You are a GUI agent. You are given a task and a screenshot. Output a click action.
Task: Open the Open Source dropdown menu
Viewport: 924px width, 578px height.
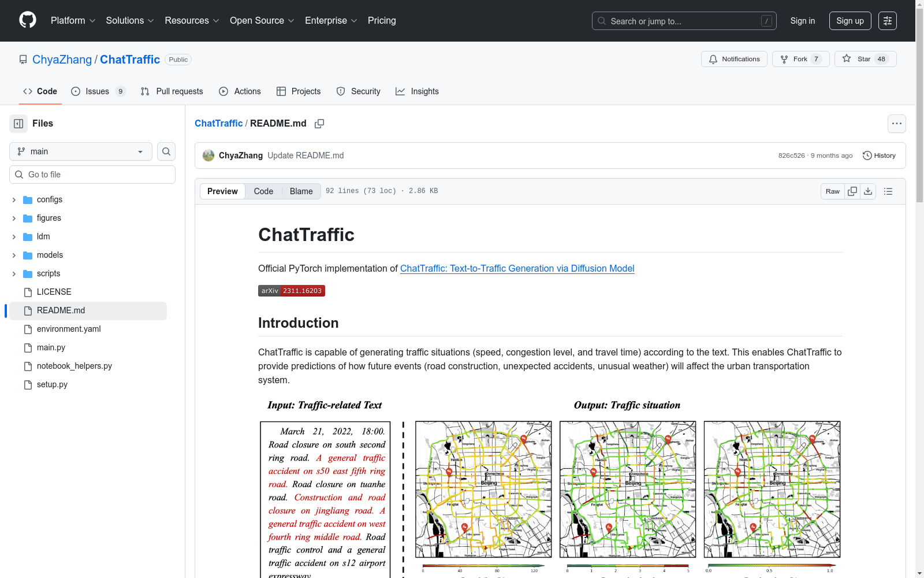[262, 21]
